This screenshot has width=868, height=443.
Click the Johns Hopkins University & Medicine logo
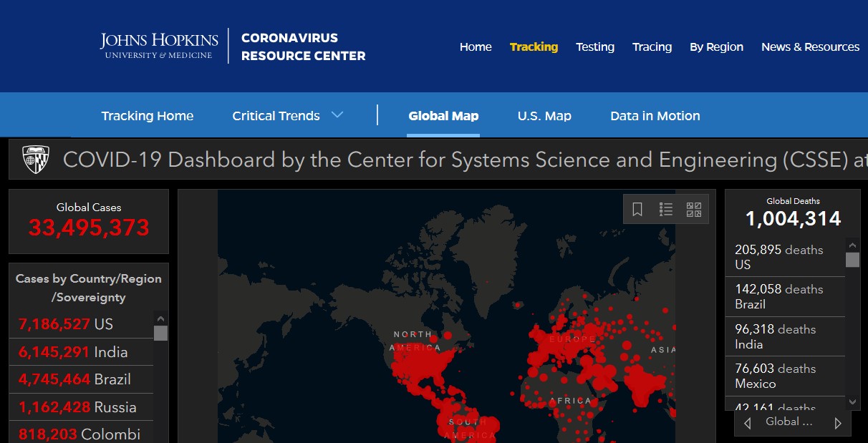(x=158, y=46)
